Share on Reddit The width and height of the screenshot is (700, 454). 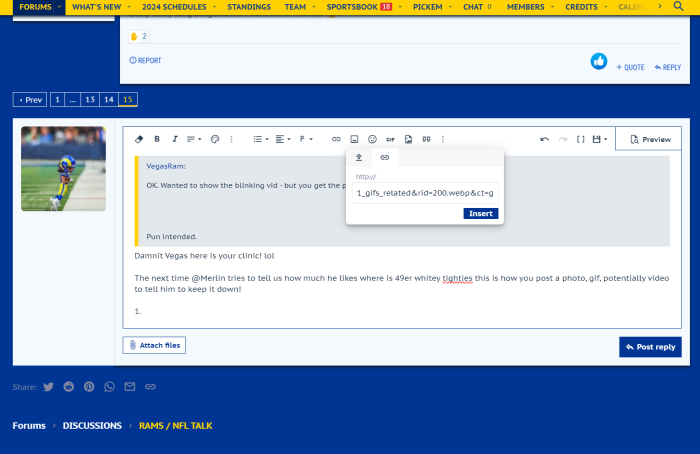coord(68,387)
